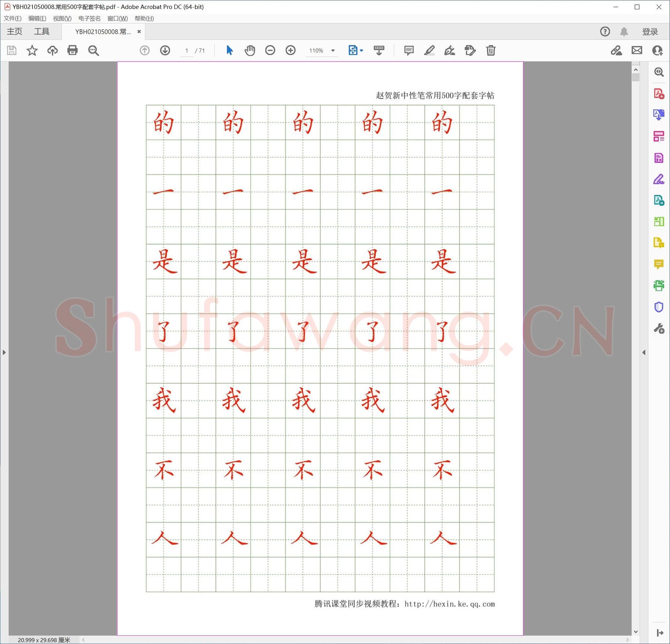The height and width of the screenshot is (644, 670).
Task: Open Fill & Sign tool in sidebar
Action: click(659, 179)
